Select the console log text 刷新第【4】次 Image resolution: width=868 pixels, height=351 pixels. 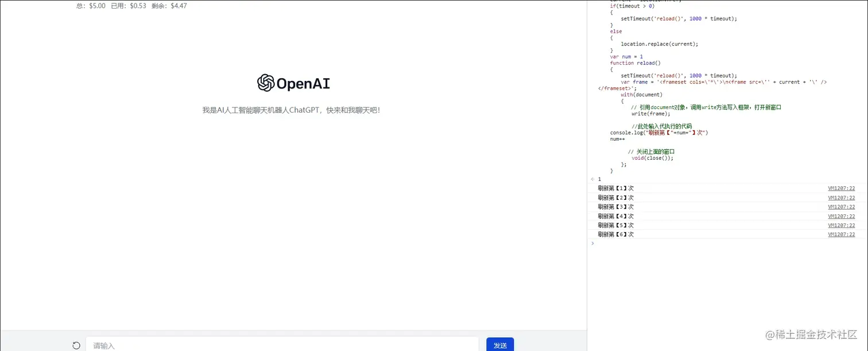(x=615, y=217)
